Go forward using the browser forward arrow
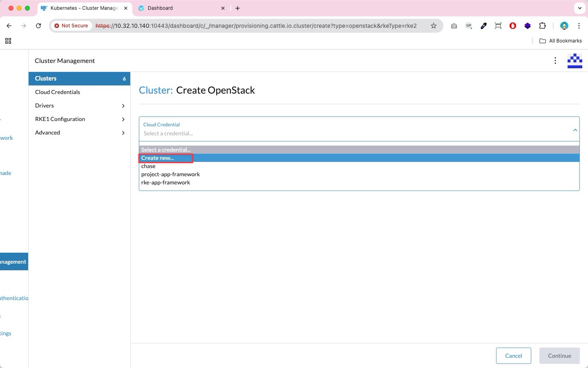Viewport: 588px width, 368px height. (24, 26)
